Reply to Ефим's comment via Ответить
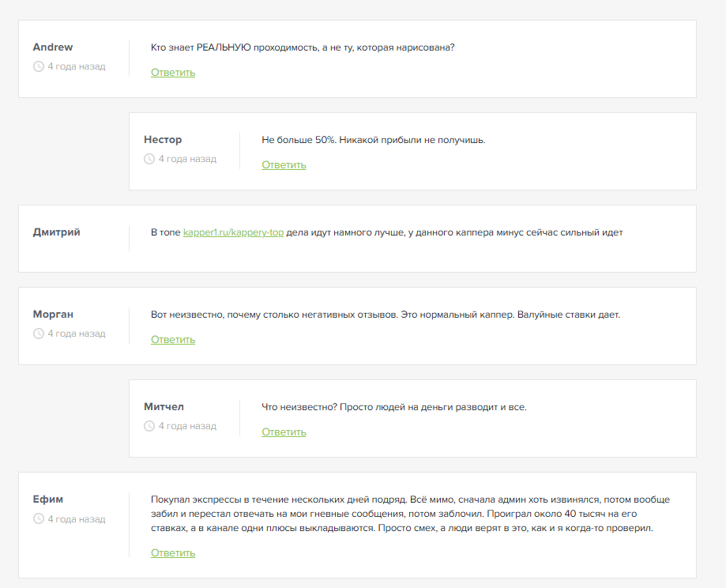 coord(173,553)
